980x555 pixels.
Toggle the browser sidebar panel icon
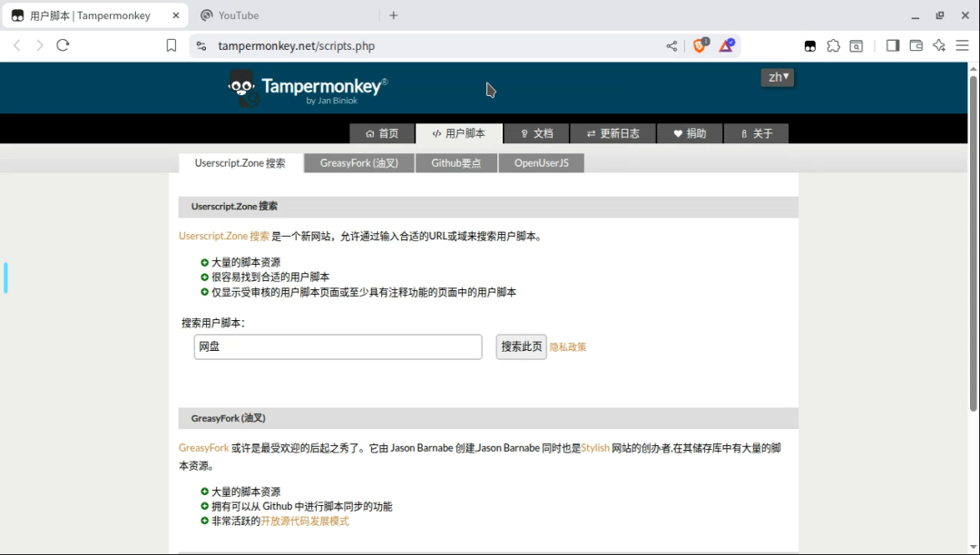(x=893, y=45)
